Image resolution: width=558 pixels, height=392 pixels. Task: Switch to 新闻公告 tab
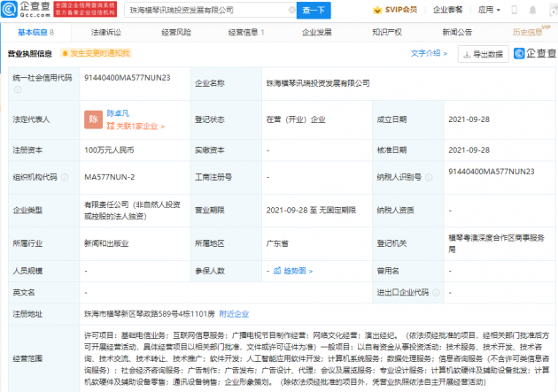(457, 33)
